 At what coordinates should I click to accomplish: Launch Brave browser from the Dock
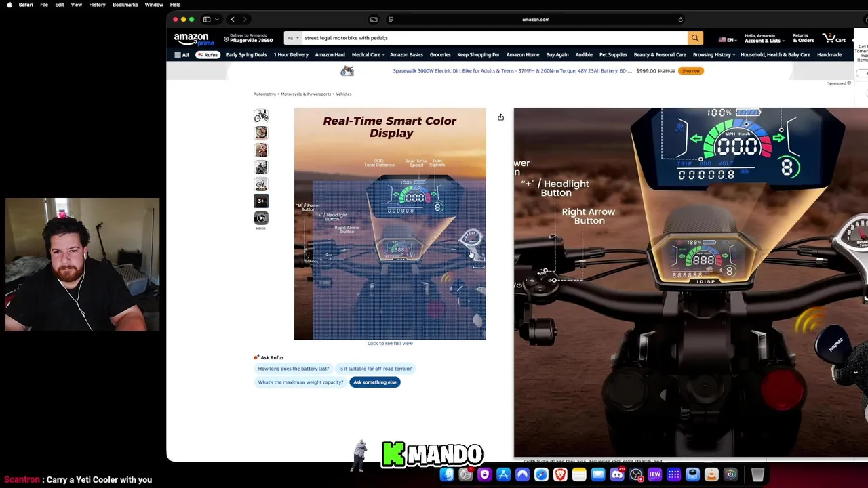point(560,474)
